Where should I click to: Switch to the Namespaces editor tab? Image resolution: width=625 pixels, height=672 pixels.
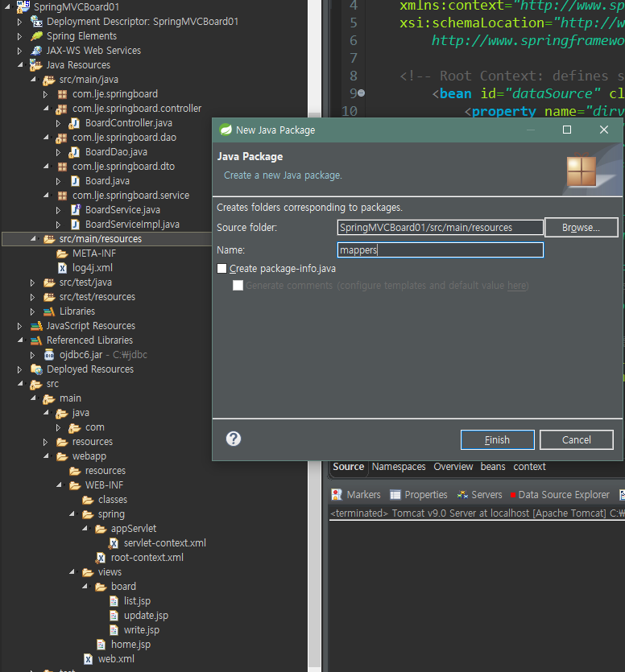pos(399,467)
